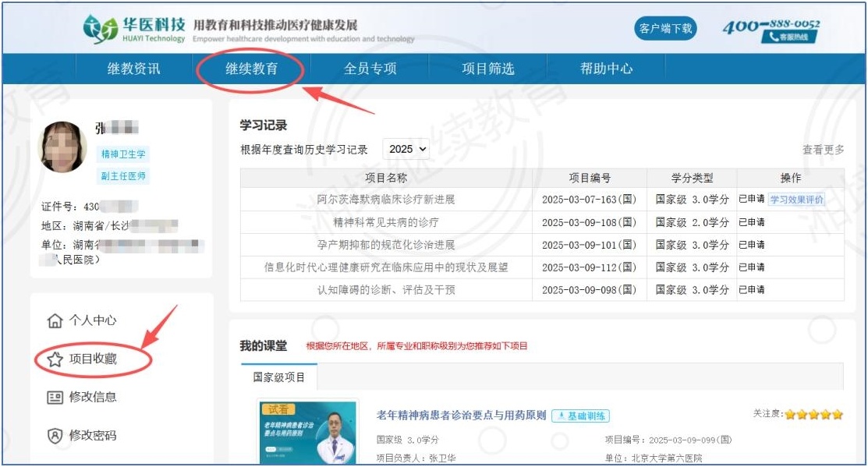Expand the 2025 year dropdown
The height and width of the screenshot is (467, 868).
tap(408, 149)
